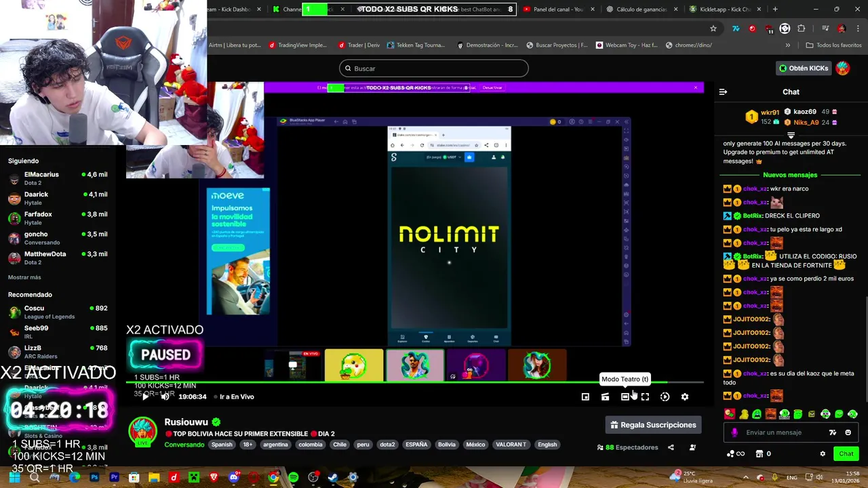Switch to Panel del canal YouTube tab
This screenshot has width=868, height=488.
pos(558,9)
